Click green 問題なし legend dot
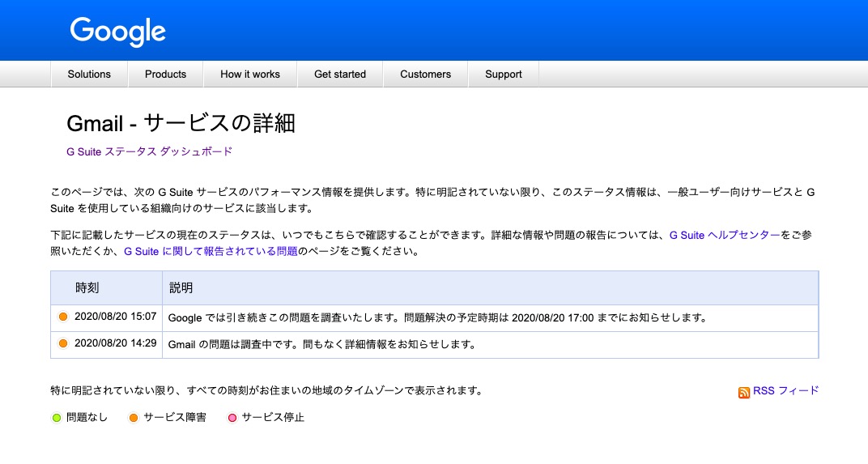The image size is (868, 464). pyautogui.click(x=57, y=418)
